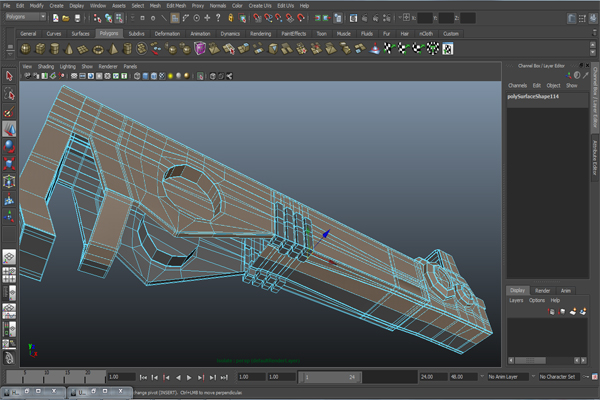Go to start of playback range
The height and width of the screenshot is (400, 600).
tap(143, 377)
